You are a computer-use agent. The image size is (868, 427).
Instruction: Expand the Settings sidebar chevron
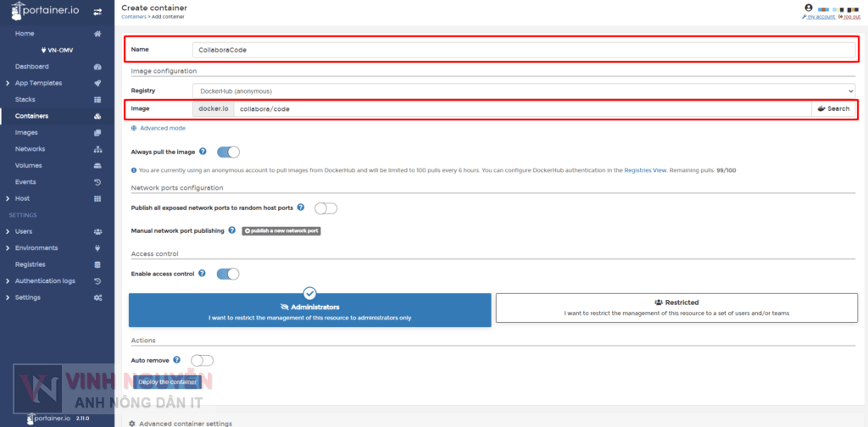pos(7,297)
